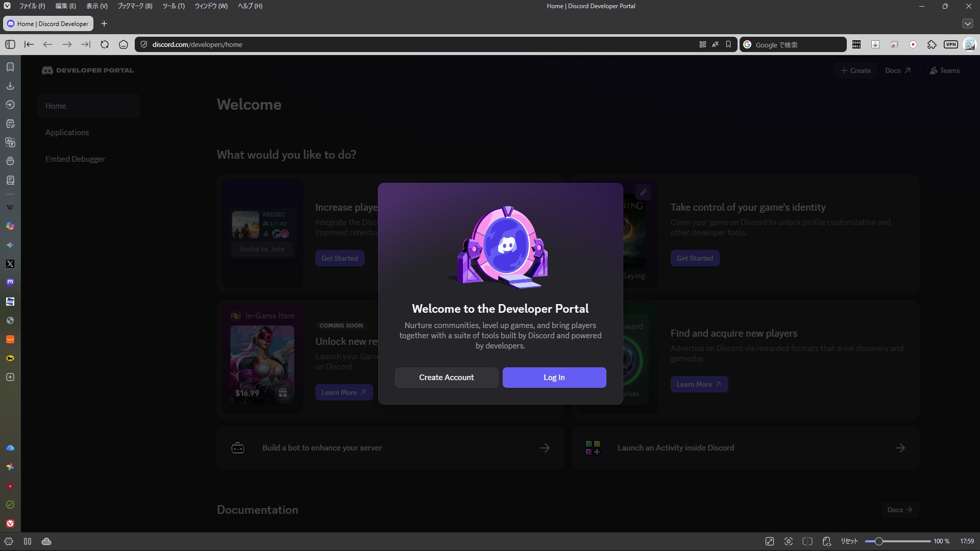980x551 pixels.
Task: Open the Vivaldi main menu icon
Action: (x=7, y=6)
